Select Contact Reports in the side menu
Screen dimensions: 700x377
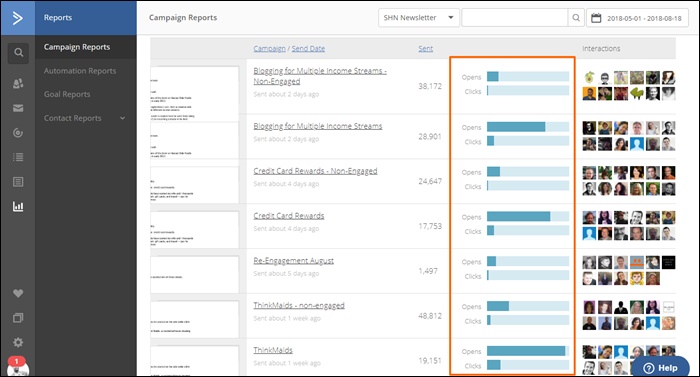point(72,118)
